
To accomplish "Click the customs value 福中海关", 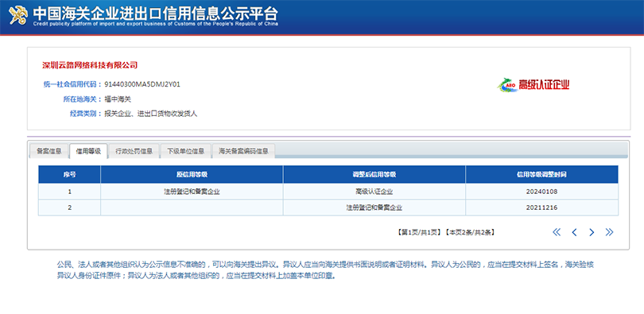I will 118,99.
